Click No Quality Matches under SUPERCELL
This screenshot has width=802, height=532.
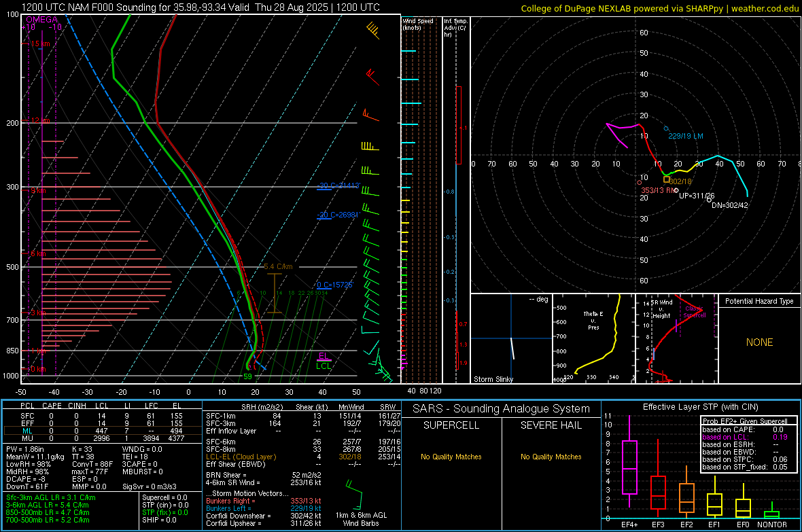451,457
